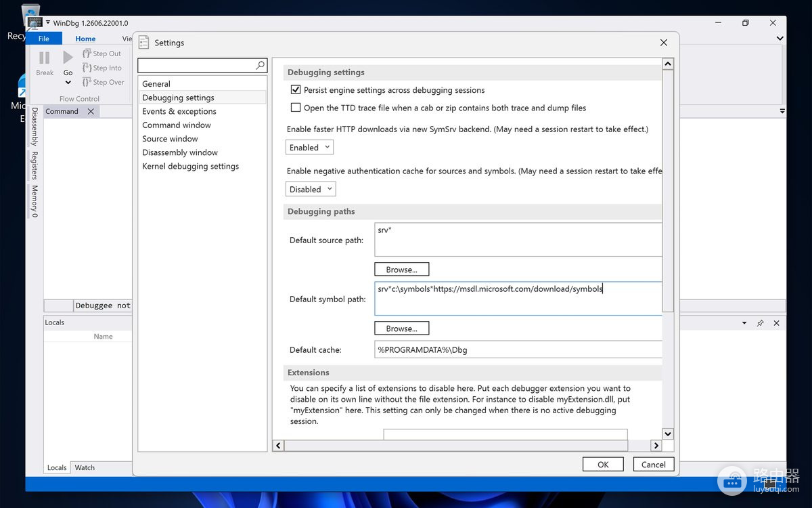Click Cancel in Settings dialog
This screenshot has width=812, height=508.
tap(654, 464)
